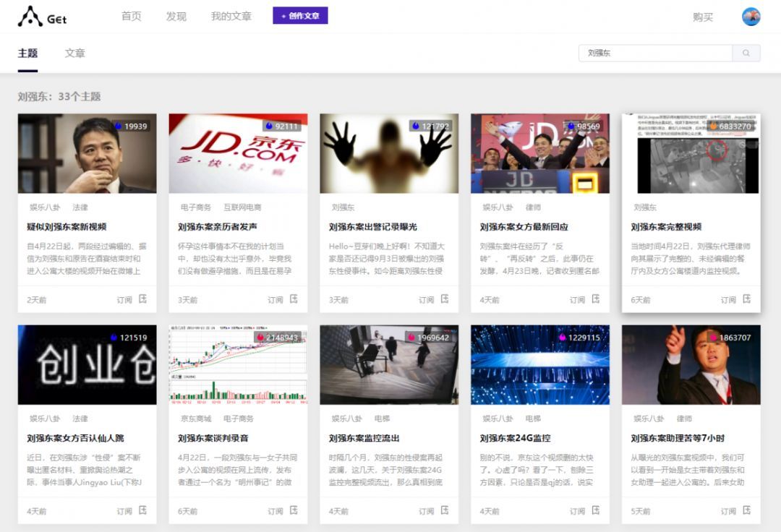Subscribe to 疑似刘强东案新视频 via 订阅

pos(124,299)
